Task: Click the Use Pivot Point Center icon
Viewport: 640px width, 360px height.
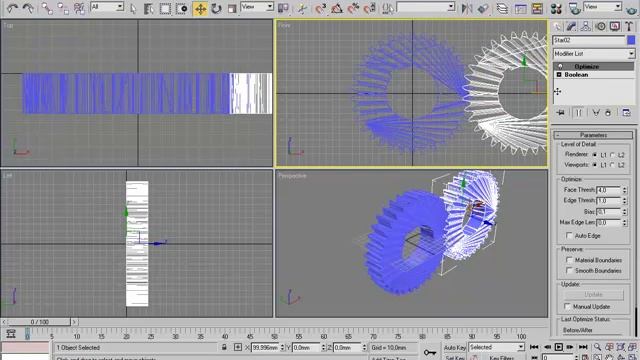Action: pyautogui.click(x=283, y=8)
